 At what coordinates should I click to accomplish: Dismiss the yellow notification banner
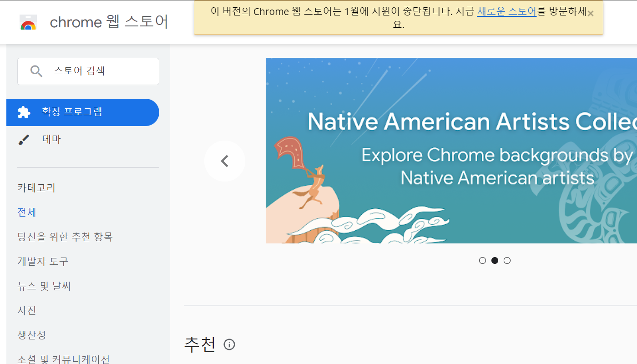(x=590, y=13)
